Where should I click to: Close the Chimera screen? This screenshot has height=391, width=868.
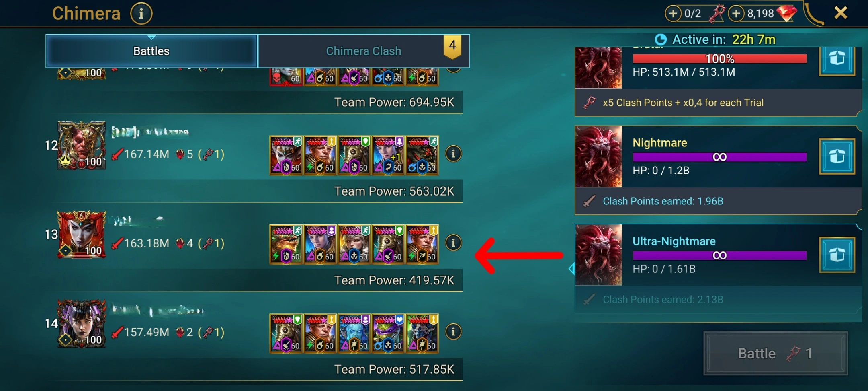pyautogui.click(x=841, y=13)
